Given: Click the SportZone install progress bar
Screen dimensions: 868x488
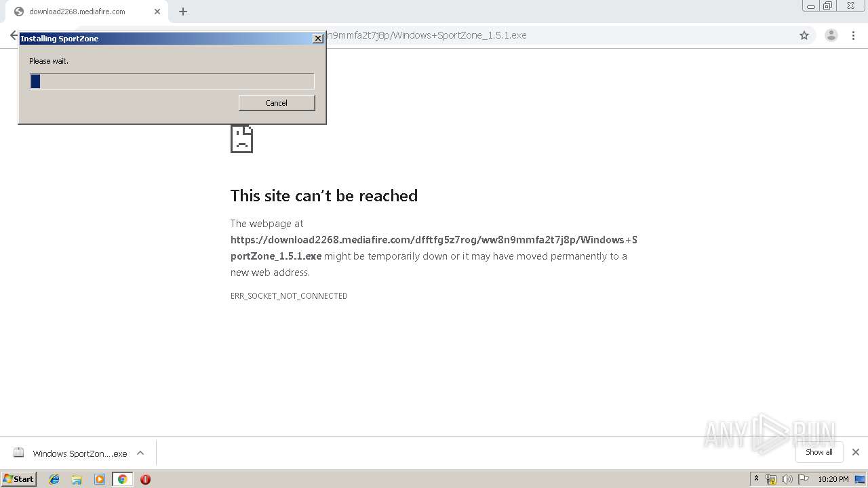Looking at the screenshot, I should [x=172, y=81].
